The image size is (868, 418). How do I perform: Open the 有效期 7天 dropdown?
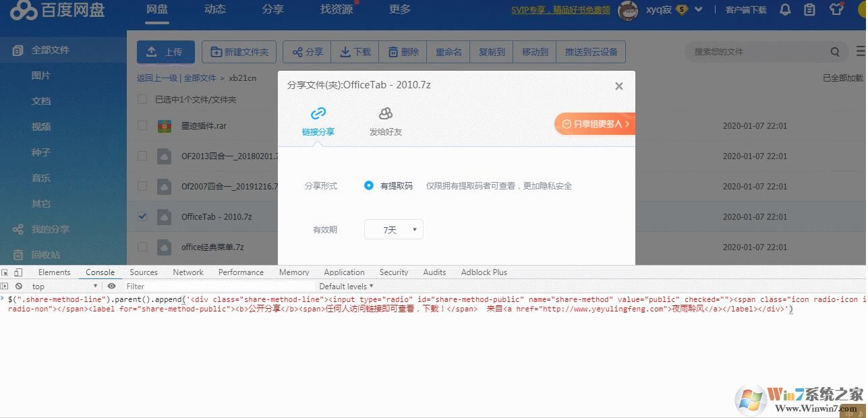[x=393, y=229]
